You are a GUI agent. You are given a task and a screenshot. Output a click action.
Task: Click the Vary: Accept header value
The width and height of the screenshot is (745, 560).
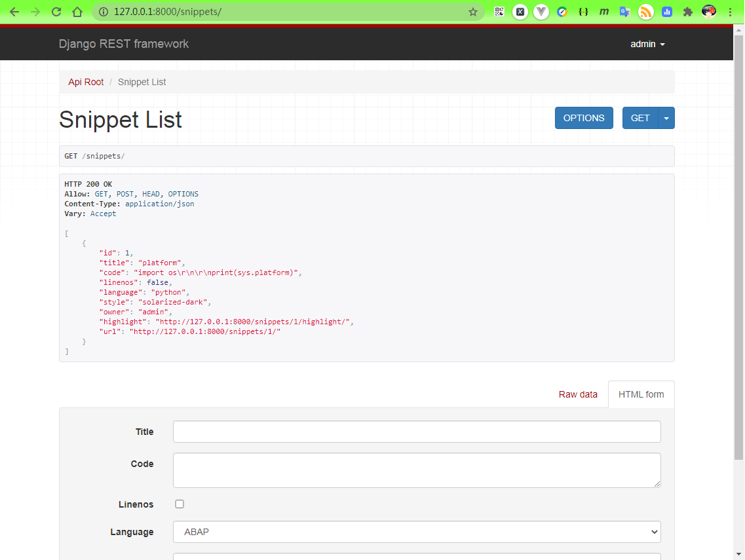point(103,214)
